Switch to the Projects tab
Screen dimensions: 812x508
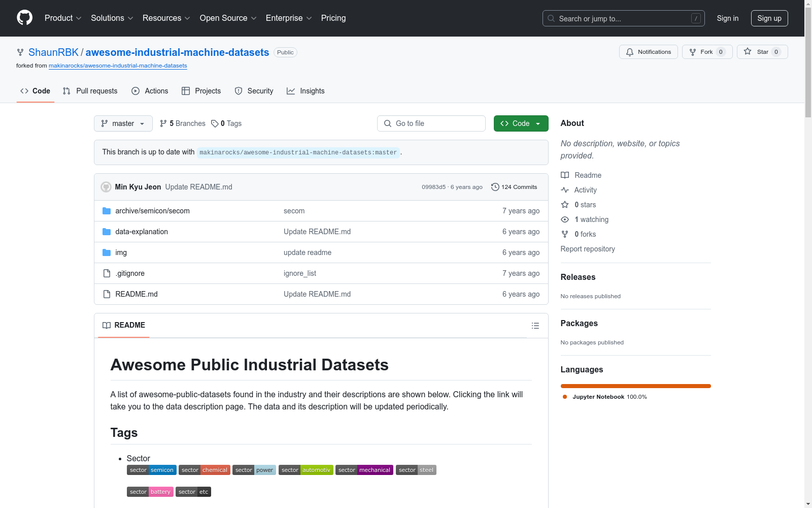click(x=201, y=91)
